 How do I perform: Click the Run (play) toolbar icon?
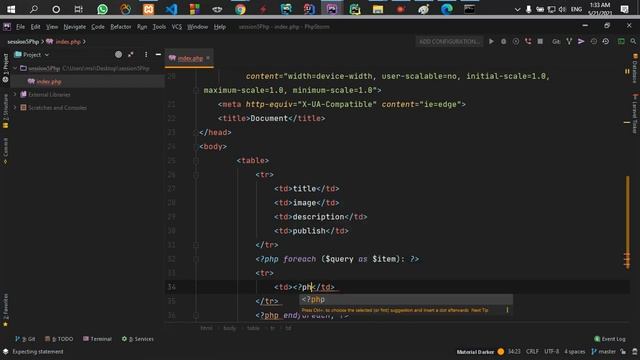click(x=491, y=41)
